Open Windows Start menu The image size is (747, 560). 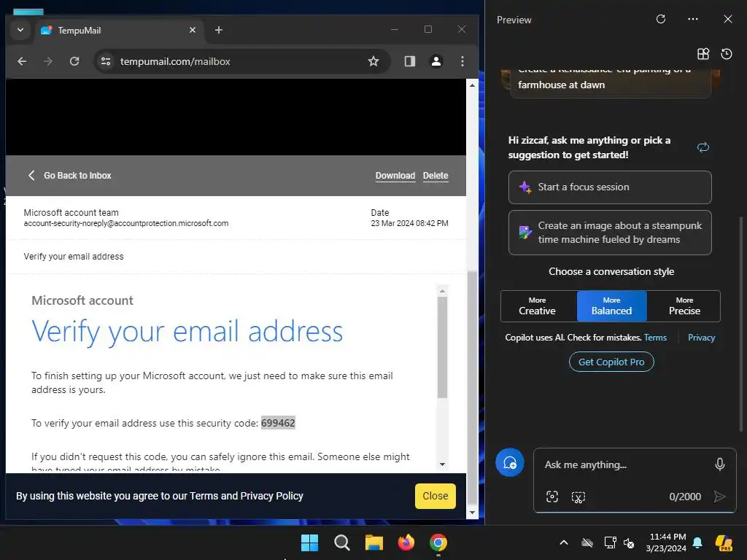[x=309, y=542]
